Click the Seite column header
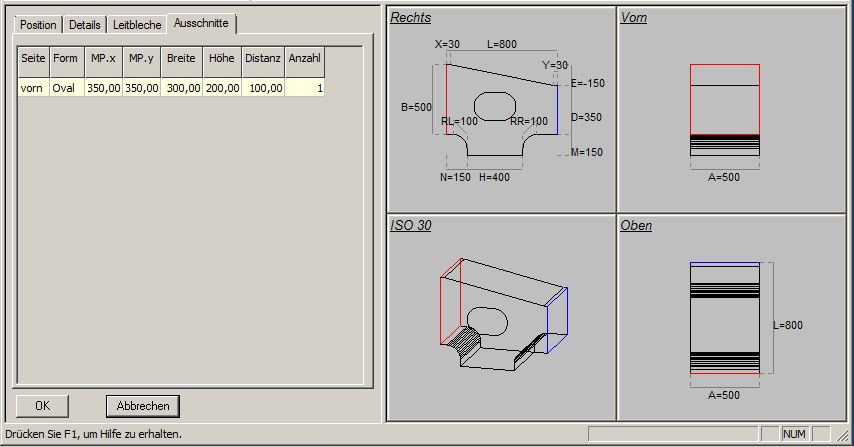Viewport: 854px width, 447px height. 34,59
